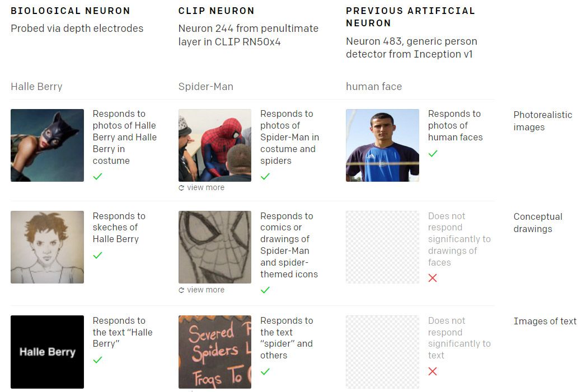
Task: Click the Spider-Man pencil drawing thumbnail
Action: 215,247
